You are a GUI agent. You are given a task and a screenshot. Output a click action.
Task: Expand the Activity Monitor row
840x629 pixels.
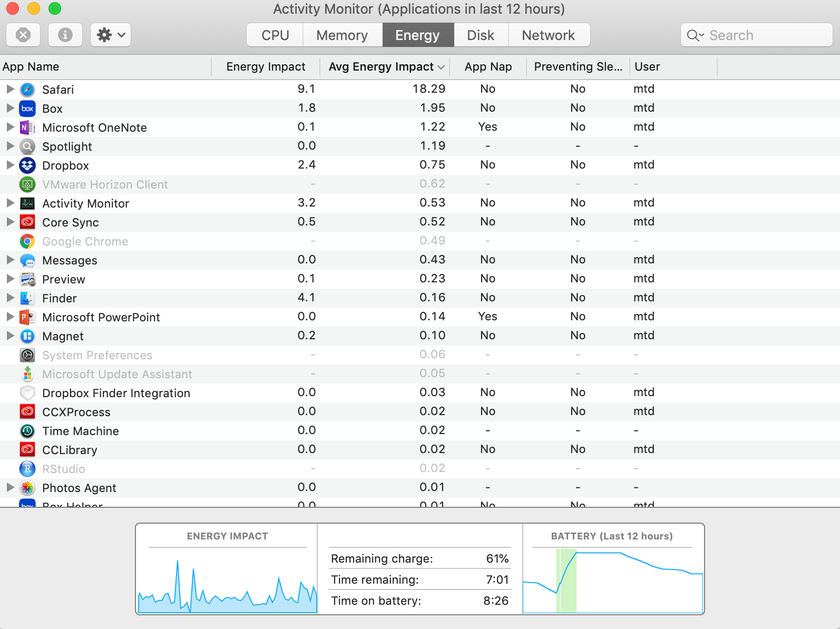[x=10, y=203]
